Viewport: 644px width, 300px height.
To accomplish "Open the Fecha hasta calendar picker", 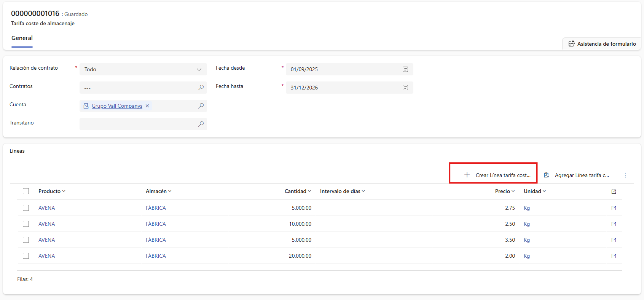I will click(405, 88).
